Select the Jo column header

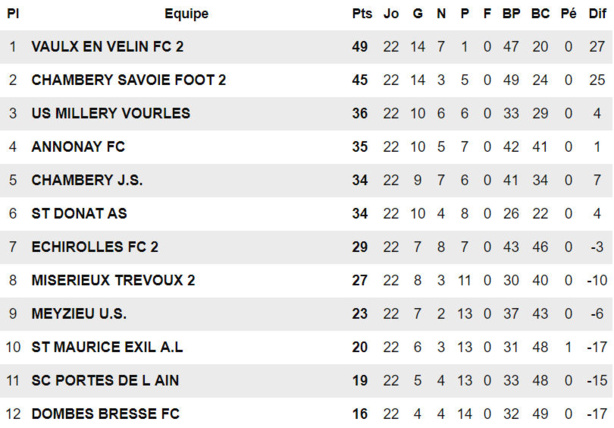[x=391, y=14]
